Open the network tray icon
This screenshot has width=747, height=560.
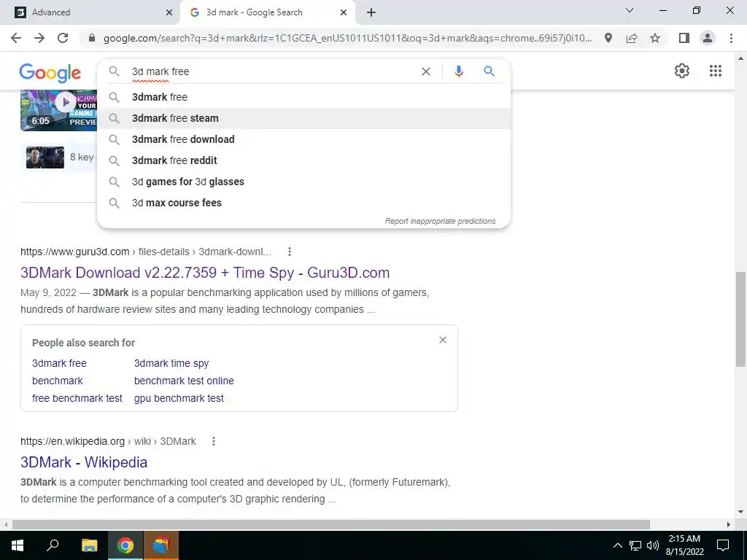(x=635, y=545)
